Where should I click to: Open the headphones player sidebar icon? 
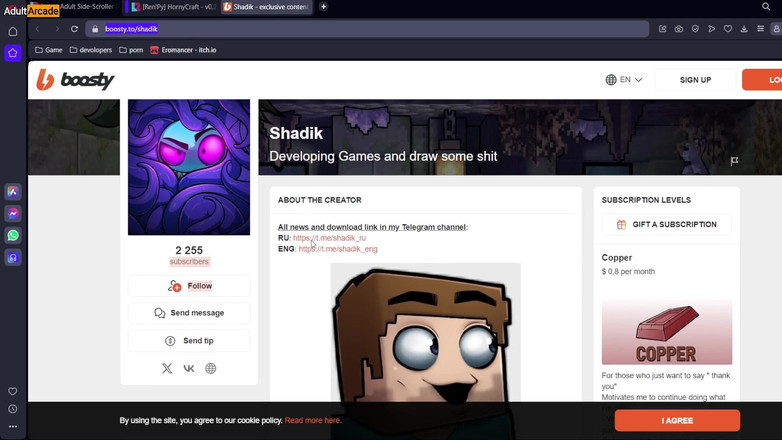[13, 257]
